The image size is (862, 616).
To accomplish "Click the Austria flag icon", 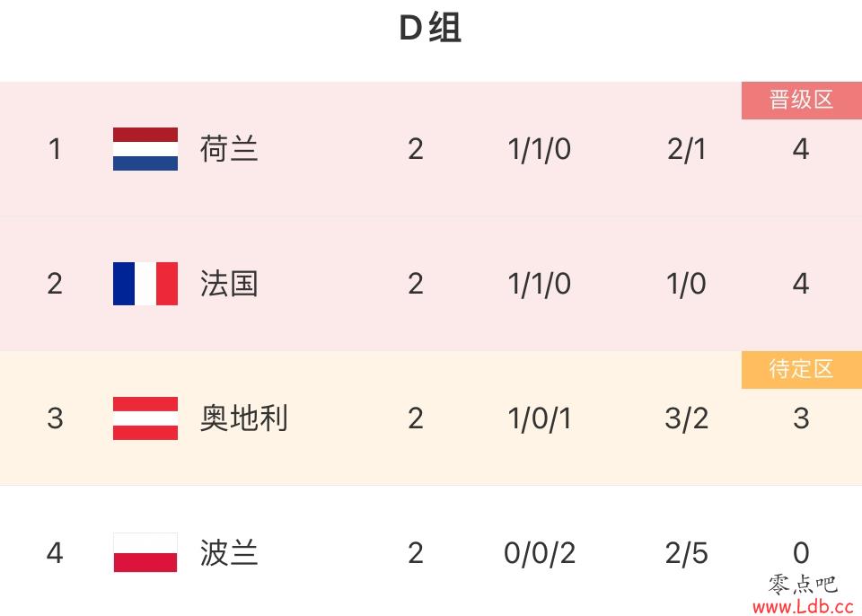I will pyautogui.click(x=145, y=418).
